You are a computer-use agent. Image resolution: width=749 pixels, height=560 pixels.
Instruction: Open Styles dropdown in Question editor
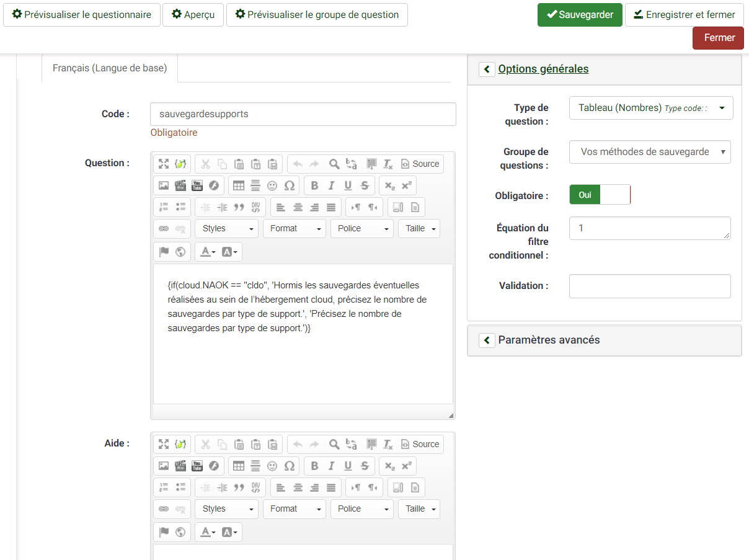click(226, 228)
